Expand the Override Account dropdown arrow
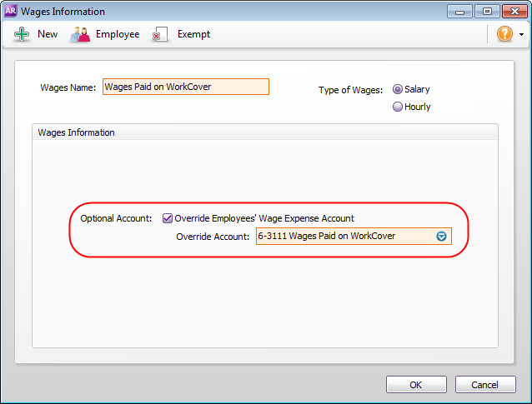Screen dimensions: 532x404 442,236
